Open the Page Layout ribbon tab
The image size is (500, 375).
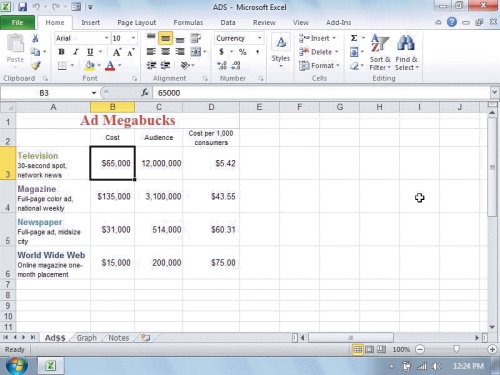[137, 23]
